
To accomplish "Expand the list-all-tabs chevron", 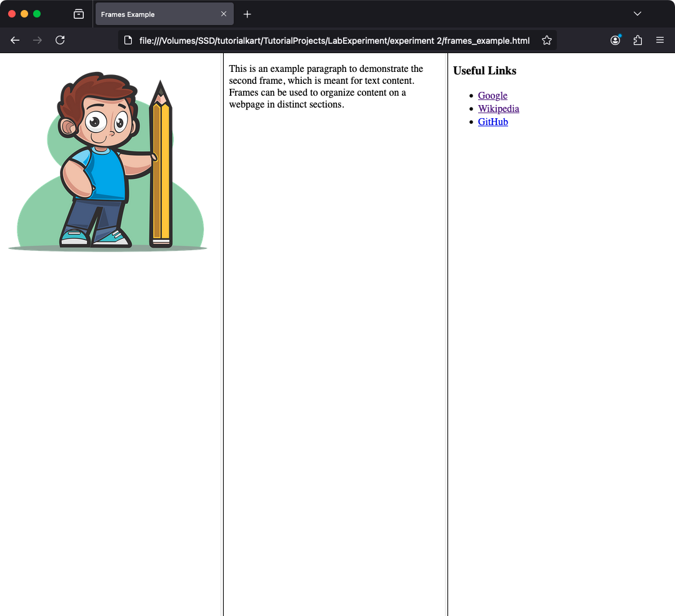I will (637, 13).
